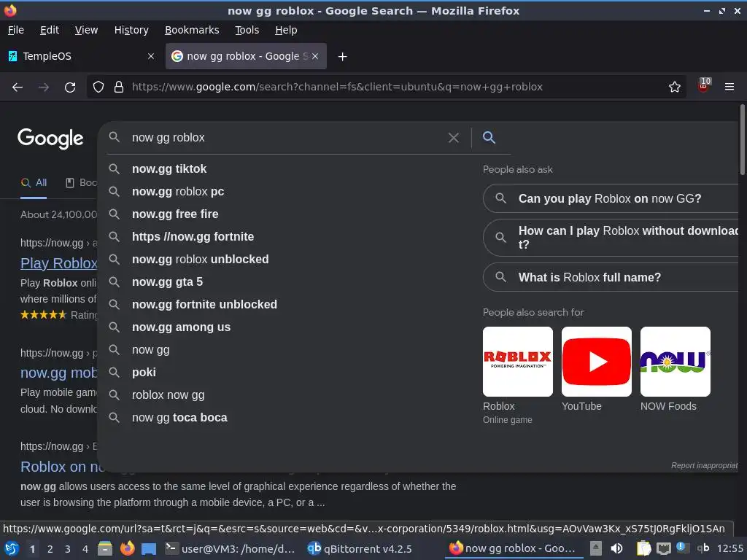Select the All search results tab
This screenshot has height=560, width=747.
(x=34, y=183)
